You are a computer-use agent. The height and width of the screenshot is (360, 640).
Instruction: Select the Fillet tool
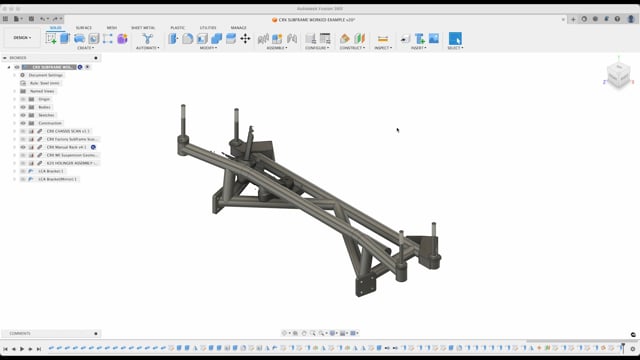(x=188, y=38)
